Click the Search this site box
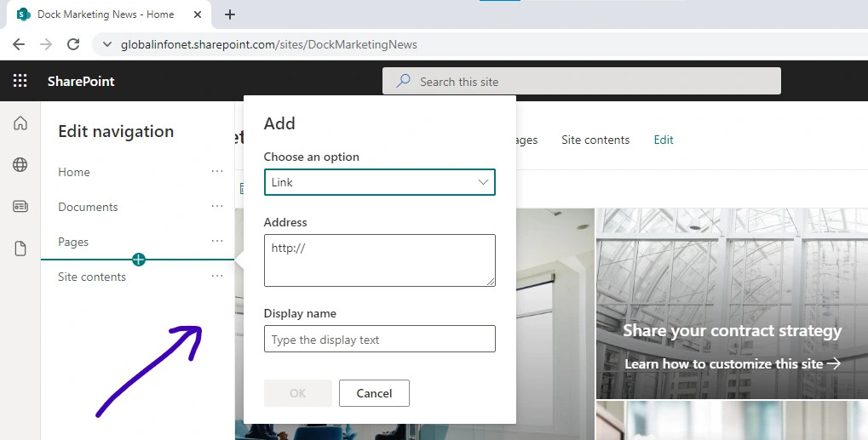Image resolution: width=868 pixels, height=440 pixels. click(x=582, y=81)
